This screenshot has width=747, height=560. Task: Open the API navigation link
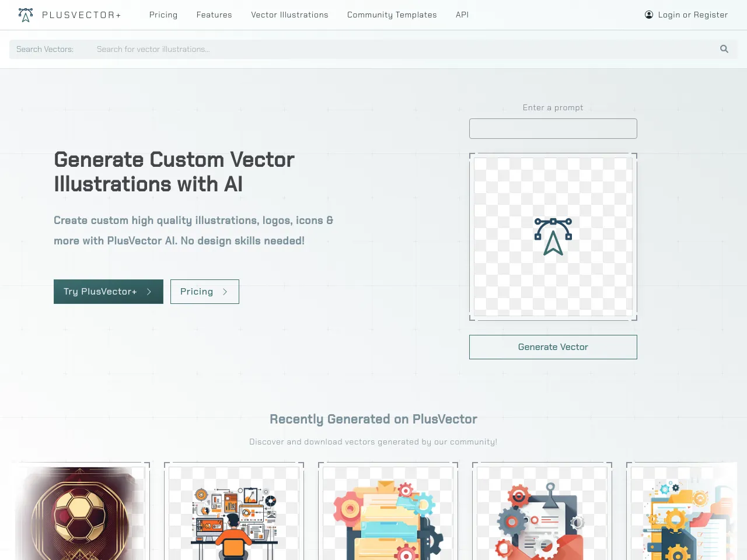click(462, 15)
